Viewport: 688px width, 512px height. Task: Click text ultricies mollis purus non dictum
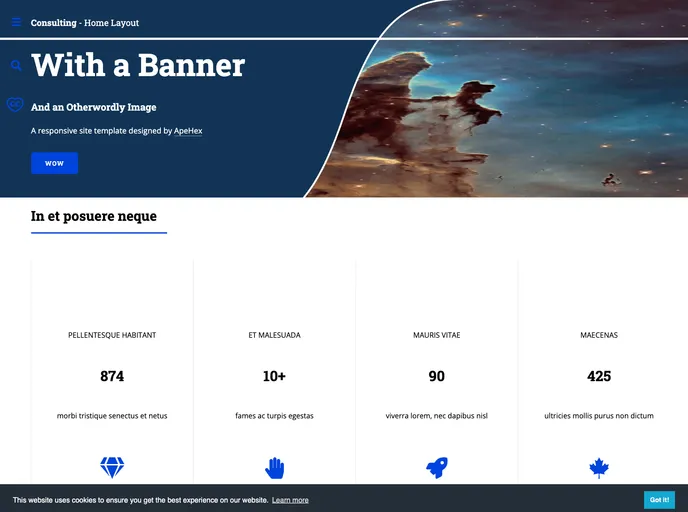599,416
